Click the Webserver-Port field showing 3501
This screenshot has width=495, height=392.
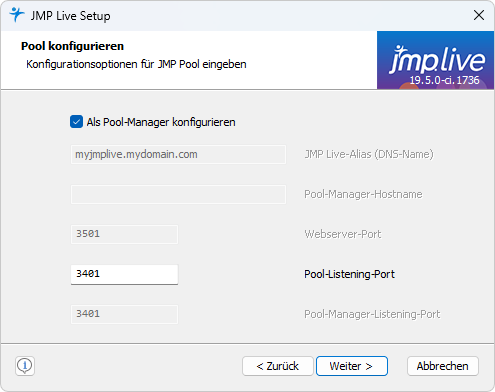pos(124,234)
